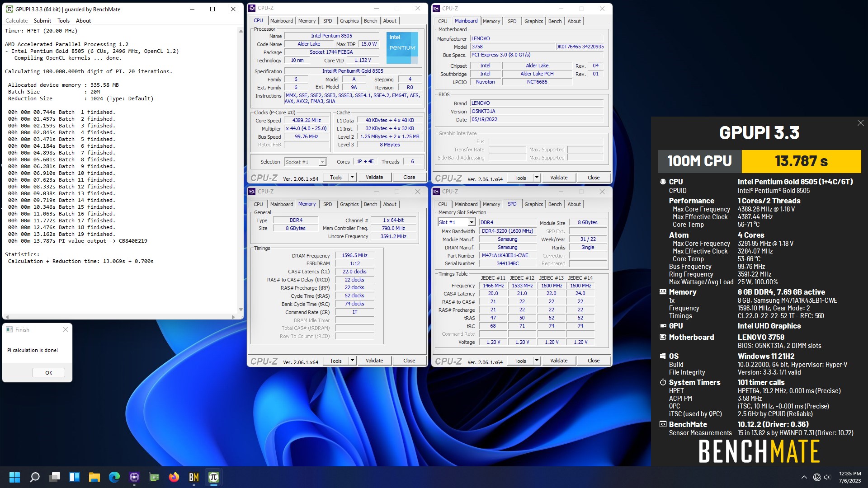Click BIOS Version O5NKT31A field
The image size is (868, 488).
click(x=537, y=112)
